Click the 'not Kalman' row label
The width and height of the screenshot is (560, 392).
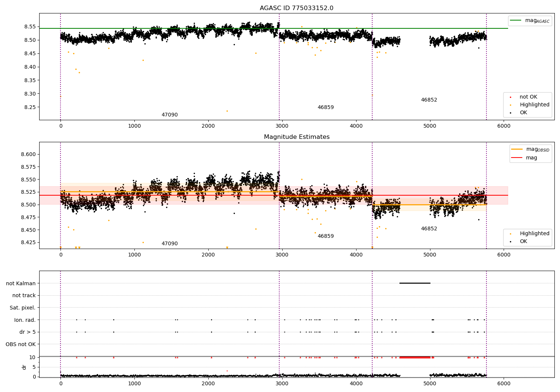21,284
